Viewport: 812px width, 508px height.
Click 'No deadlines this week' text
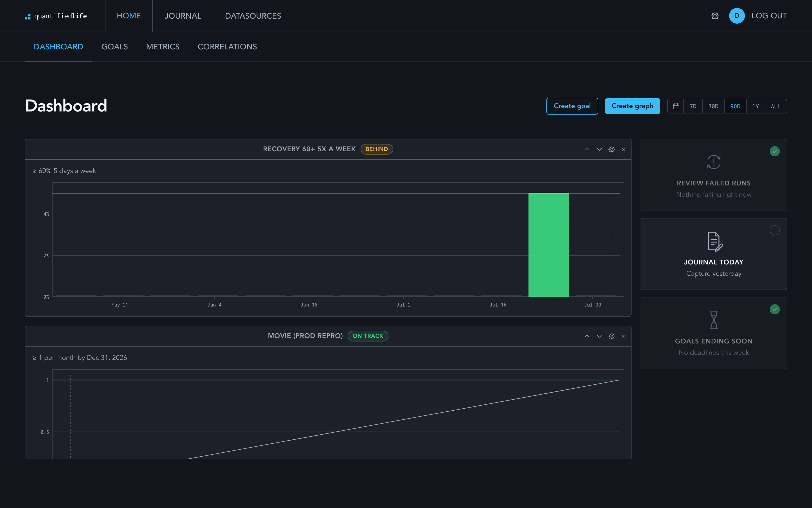click(x=714, y=352)
